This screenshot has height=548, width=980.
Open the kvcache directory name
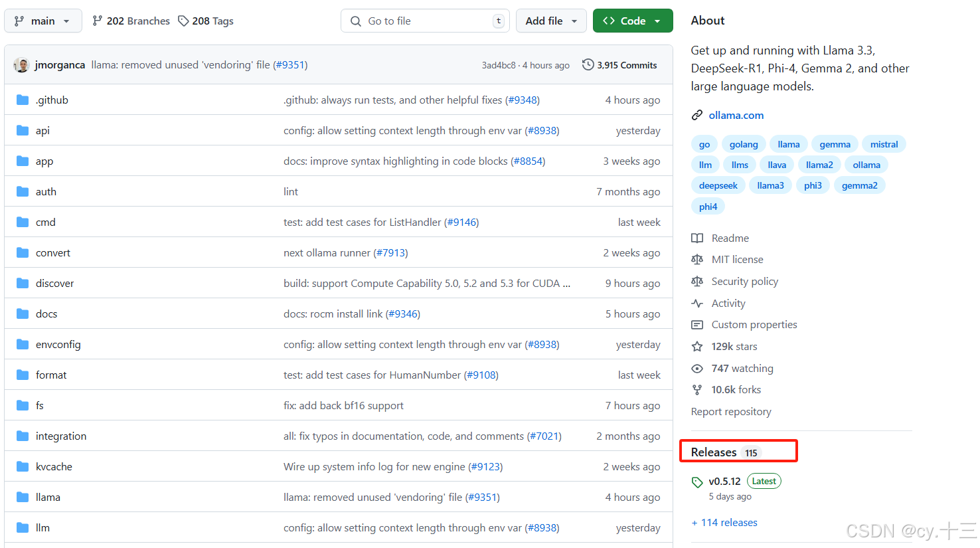tap(54, 467)
